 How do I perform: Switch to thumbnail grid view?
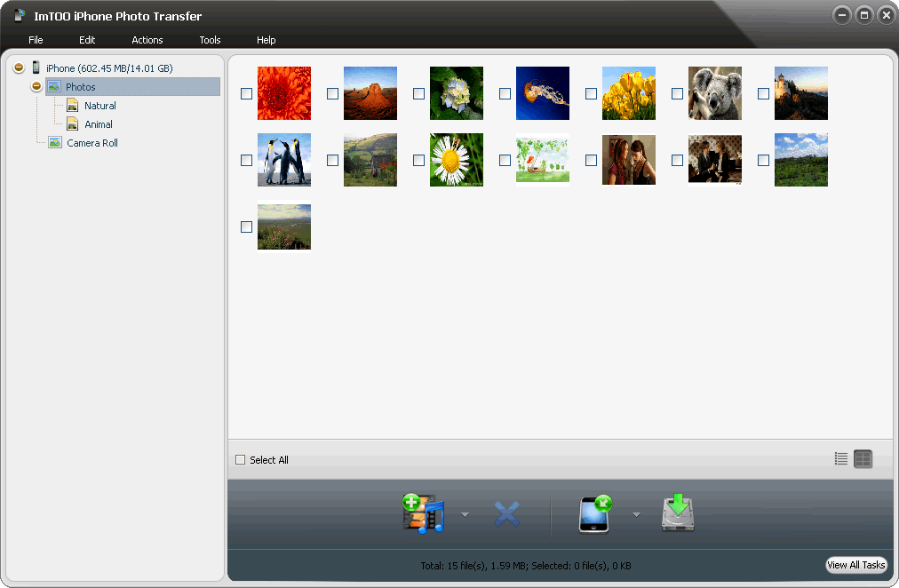pyautogui.click(x=863, y=459)
